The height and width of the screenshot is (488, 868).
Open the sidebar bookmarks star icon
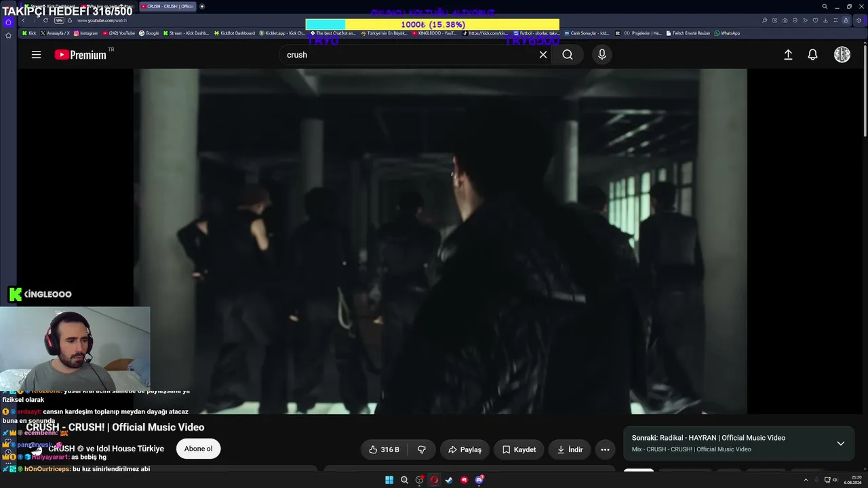(8, 35)
